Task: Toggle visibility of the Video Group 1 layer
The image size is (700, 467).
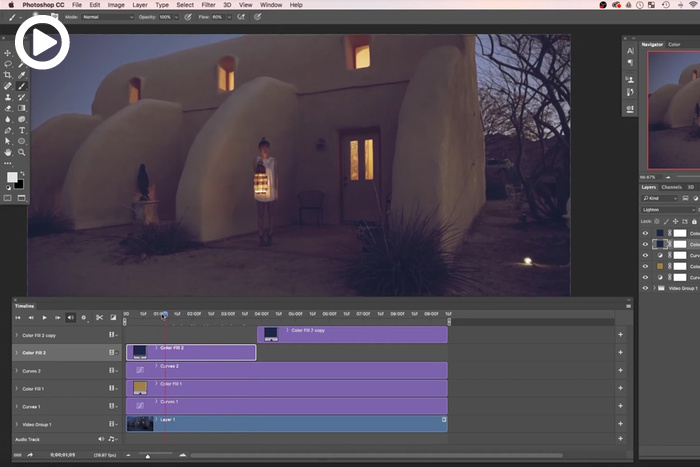Action: [x=644, y=288]
